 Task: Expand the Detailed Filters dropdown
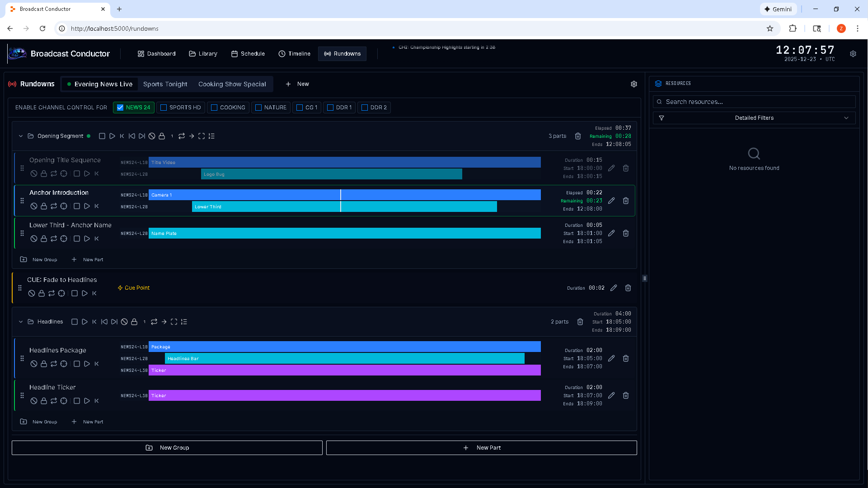(x=754, y=118)
